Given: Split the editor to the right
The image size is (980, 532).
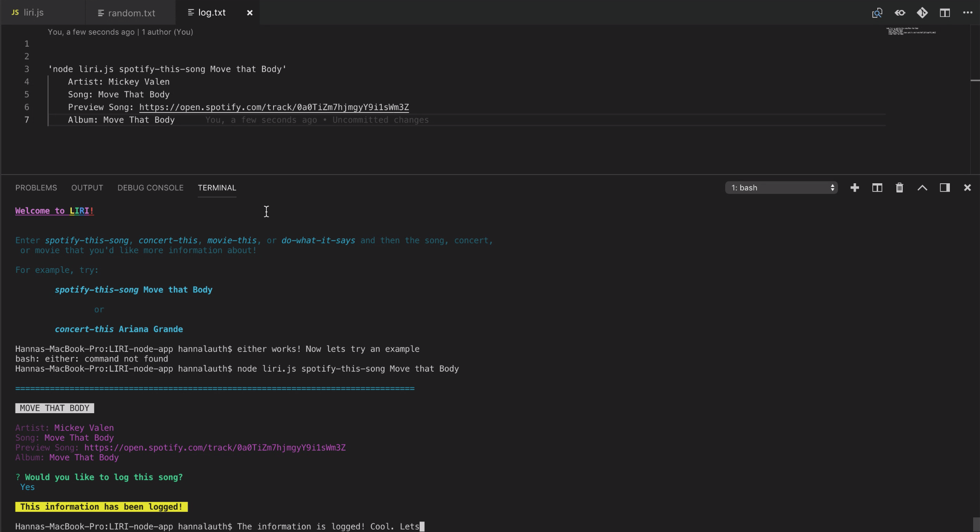Looking at the screenshot, I should (945, 13).
